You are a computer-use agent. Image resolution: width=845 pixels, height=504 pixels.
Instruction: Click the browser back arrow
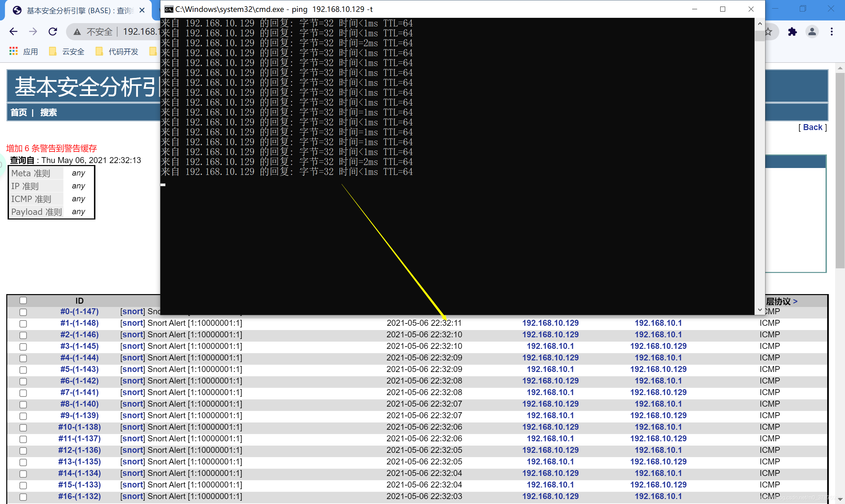(x=13, y=32)
